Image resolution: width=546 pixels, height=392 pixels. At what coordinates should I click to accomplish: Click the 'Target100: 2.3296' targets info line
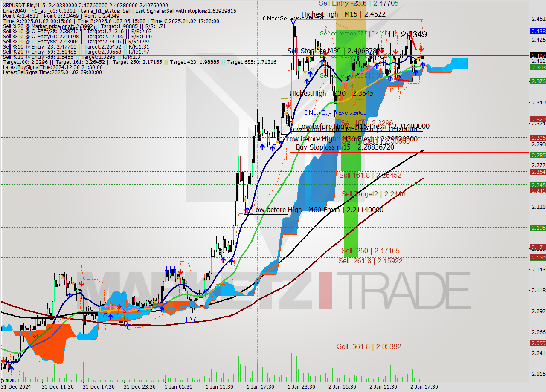click(x=139, y=62)
